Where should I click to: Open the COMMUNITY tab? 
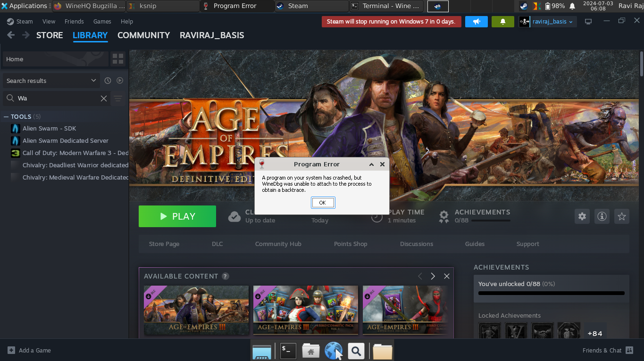[x=143, y=35]
